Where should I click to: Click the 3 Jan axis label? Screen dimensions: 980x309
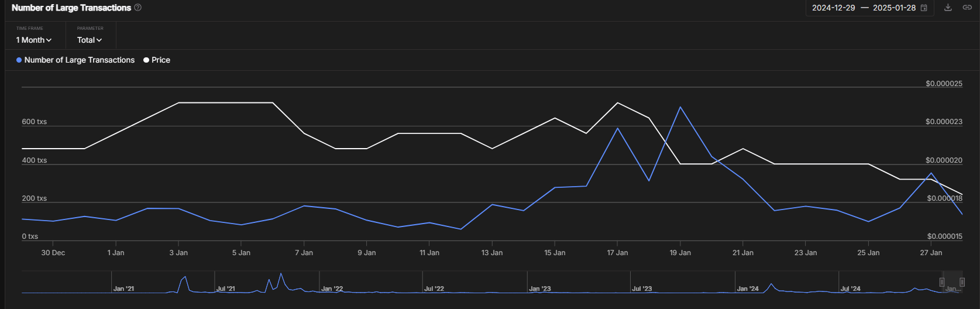point(178,253)
